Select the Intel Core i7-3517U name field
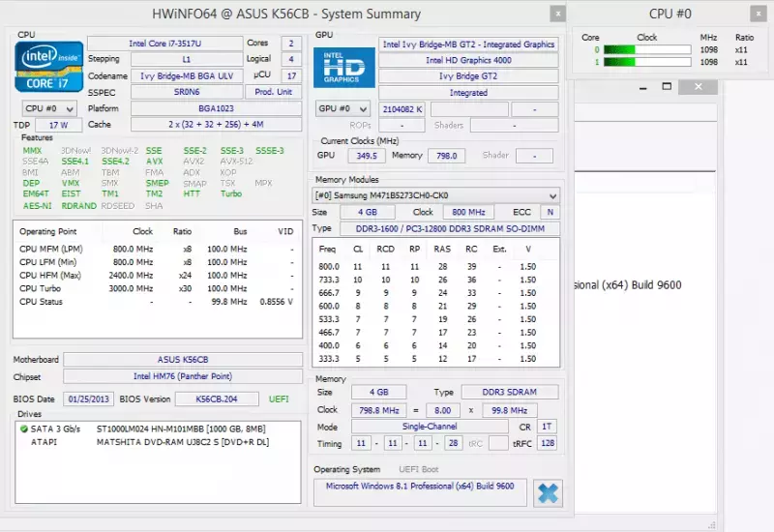Image resolution: width=774 pixels, height=532 pixels. click(164, 44)
